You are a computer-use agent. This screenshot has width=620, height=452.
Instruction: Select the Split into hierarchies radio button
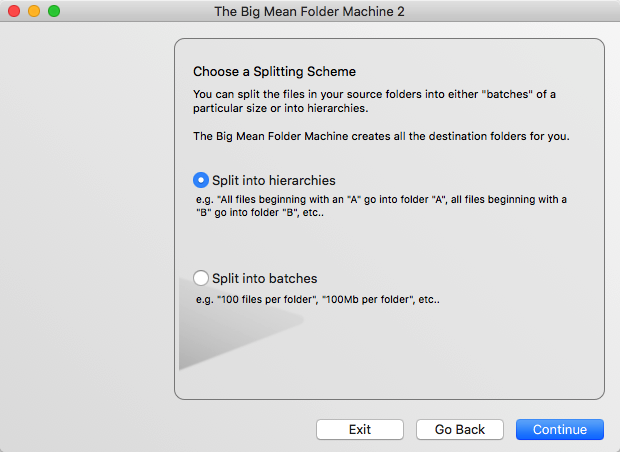point(201,180)
